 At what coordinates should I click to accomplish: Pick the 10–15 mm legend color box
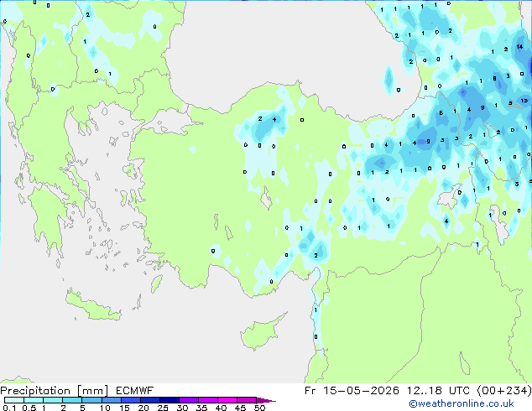[x=111, y=400]
